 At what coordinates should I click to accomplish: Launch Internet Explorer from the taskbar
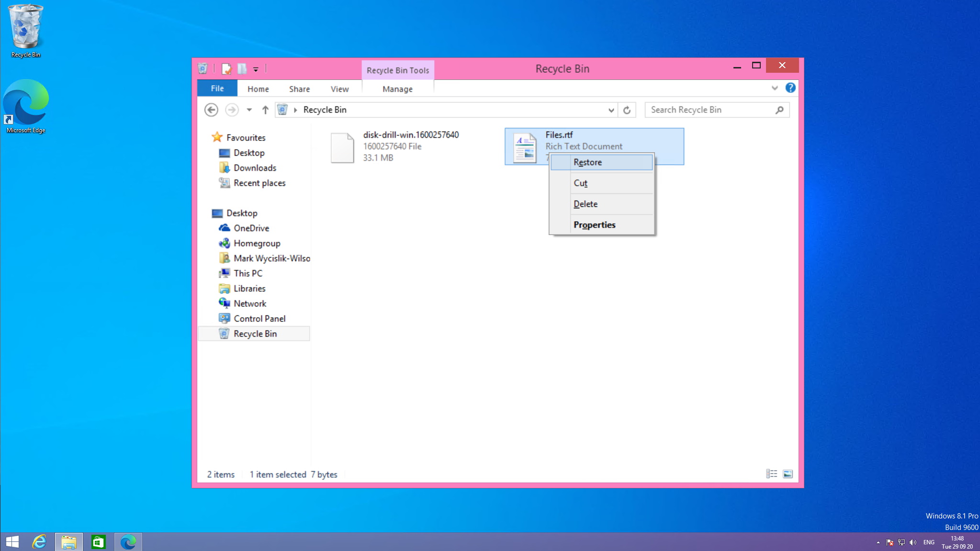[x=39, y=542]
